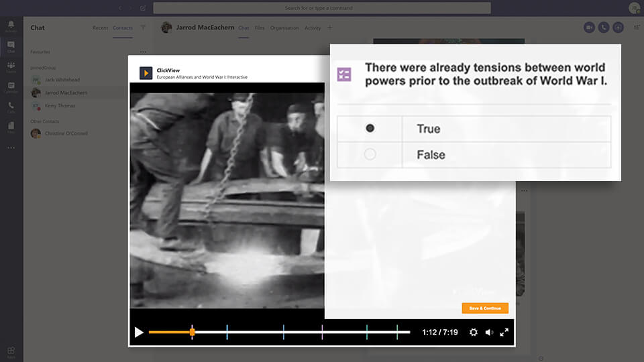This screenshot has width=644, height=362.
Task: Open more apps ellipsis in sidebar
Action: [11, 147]
